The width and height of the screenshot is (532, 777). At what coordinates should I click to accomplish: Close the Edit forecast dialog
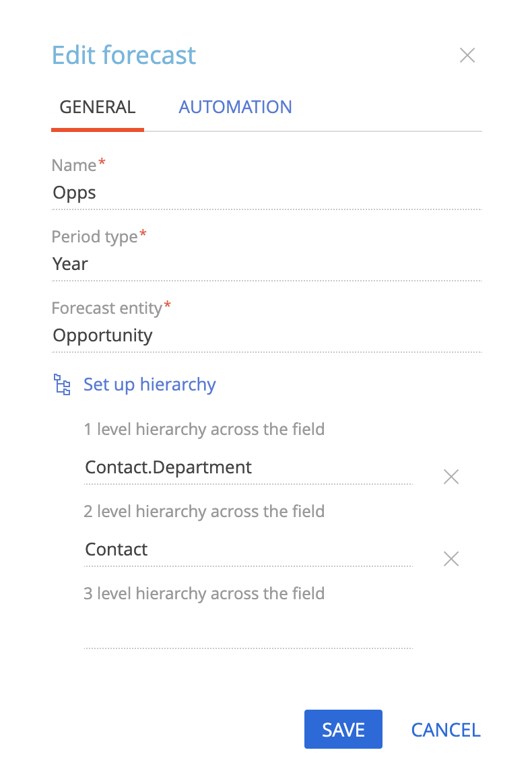tap(467, 55)
